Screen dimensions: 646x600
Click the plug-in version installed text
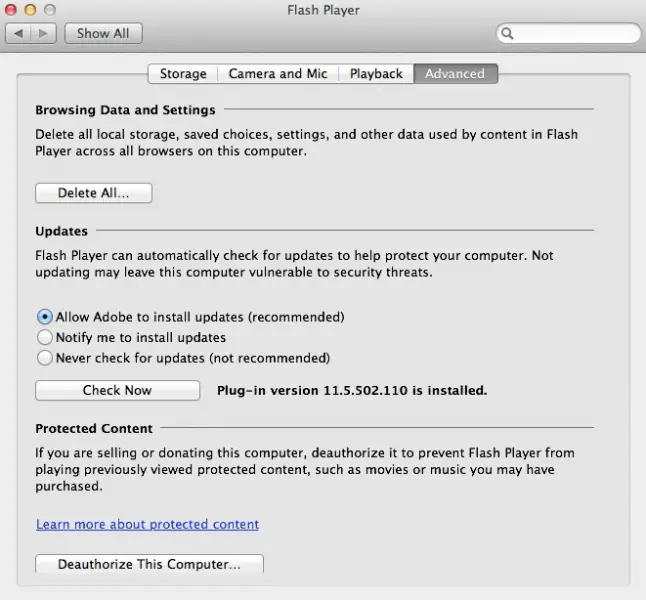coord(352,390)
